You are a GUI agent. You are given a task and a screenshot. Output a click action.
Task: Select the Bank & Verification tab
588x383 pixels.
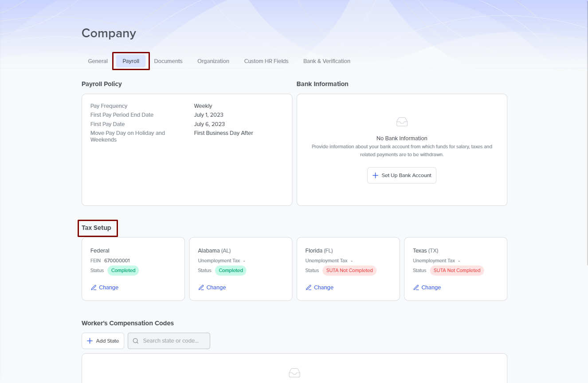tap(326, 61)
